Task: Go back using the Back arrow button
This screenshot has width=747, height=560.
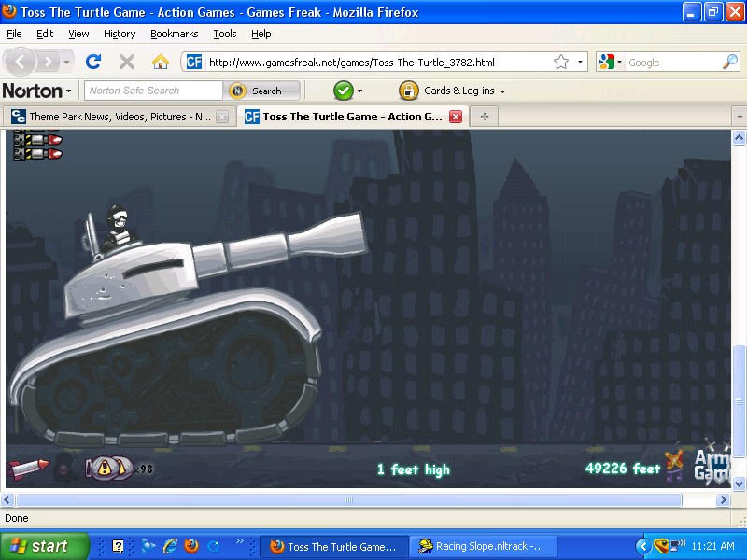Action: click(x=20, y=62)
